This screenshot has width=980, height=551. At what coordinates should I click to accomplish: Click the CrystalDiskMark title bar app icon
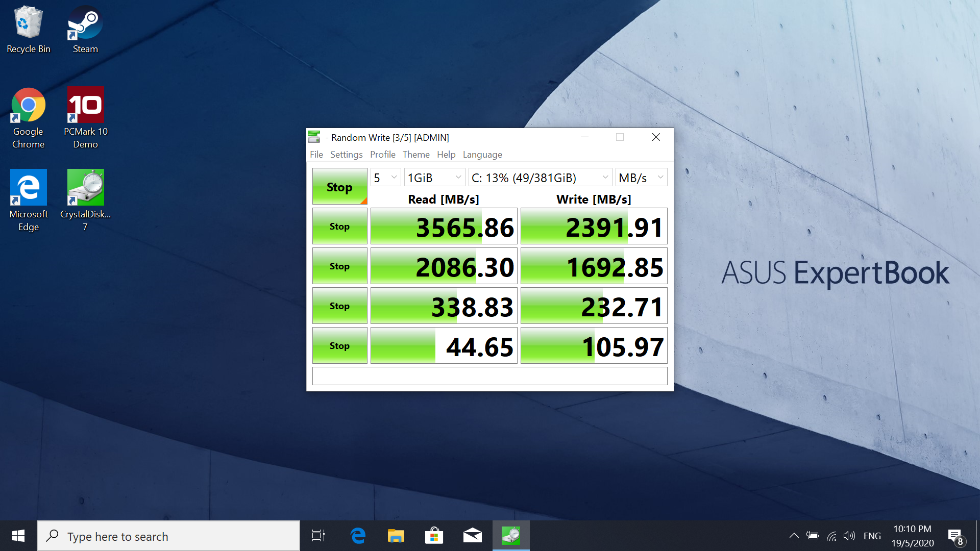tap(314, 137)
